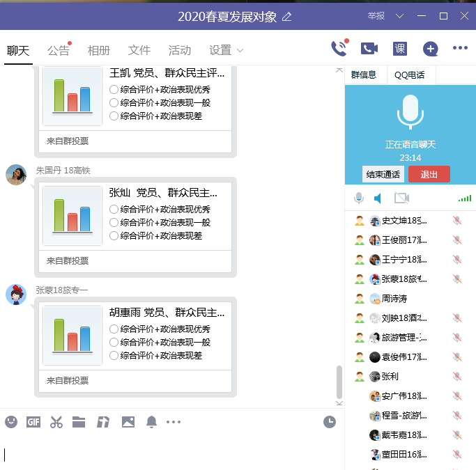Select 综合评价+政治表现一般 for 胡惠雨 poll

click(114, 343)
